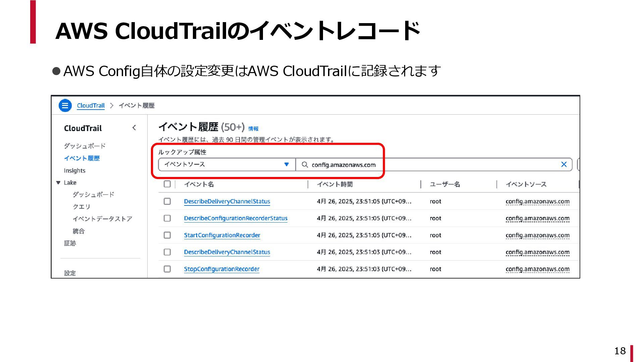Open the StartConfigurationRecorder event link
This screenshot has height=362, width=644.
point(222,235)
